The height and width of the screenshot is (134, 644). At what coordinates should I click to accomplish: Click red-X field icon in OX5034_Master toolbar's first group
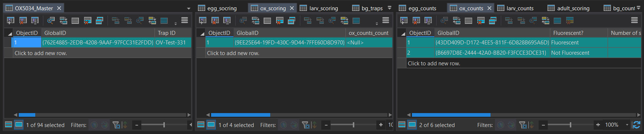point(23,21)
